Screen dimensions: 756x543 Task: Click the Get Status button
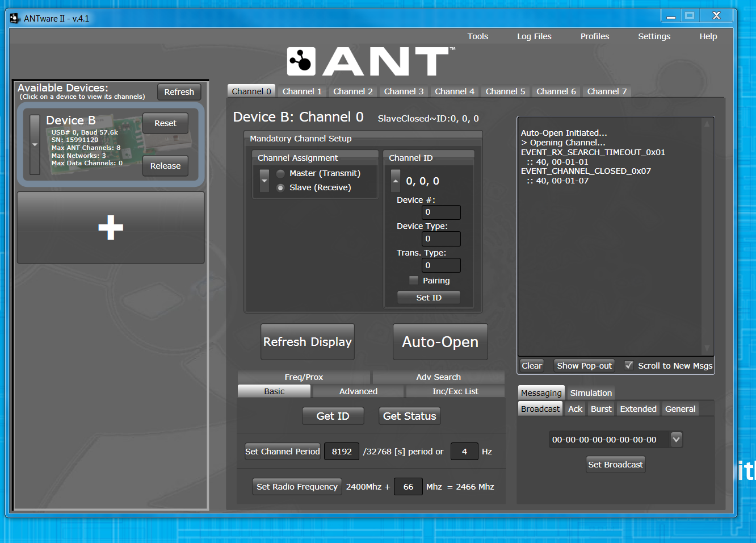(x=409, y=416)
